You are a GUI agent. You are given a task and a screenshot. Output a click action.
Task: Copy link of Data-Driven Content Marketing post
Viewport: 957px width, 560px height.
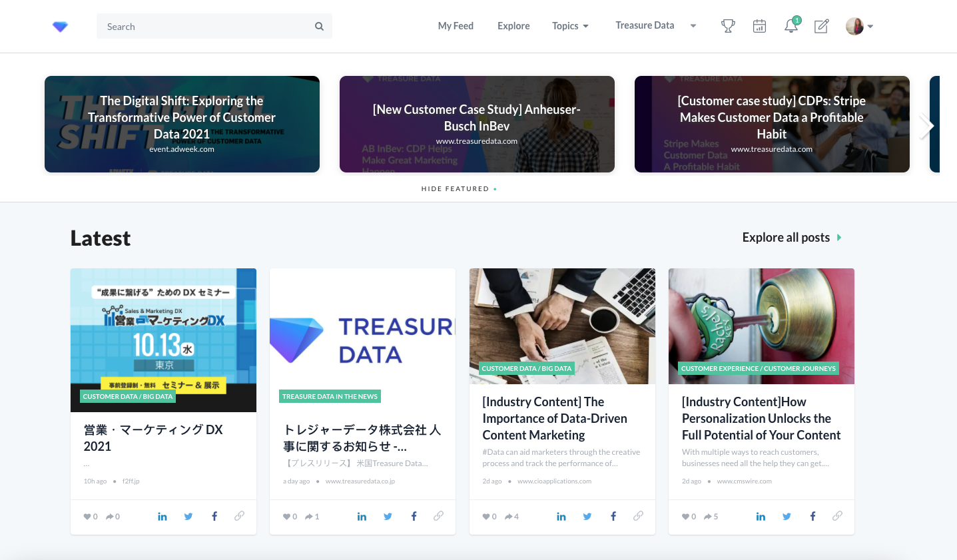(638, 516)
